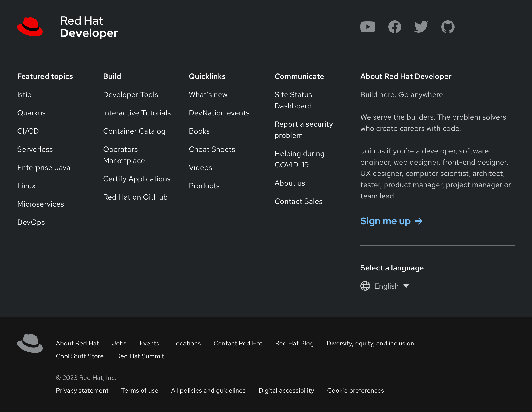
Task: Click the Red Hat Developer logo
Action: tap(68, 27)
